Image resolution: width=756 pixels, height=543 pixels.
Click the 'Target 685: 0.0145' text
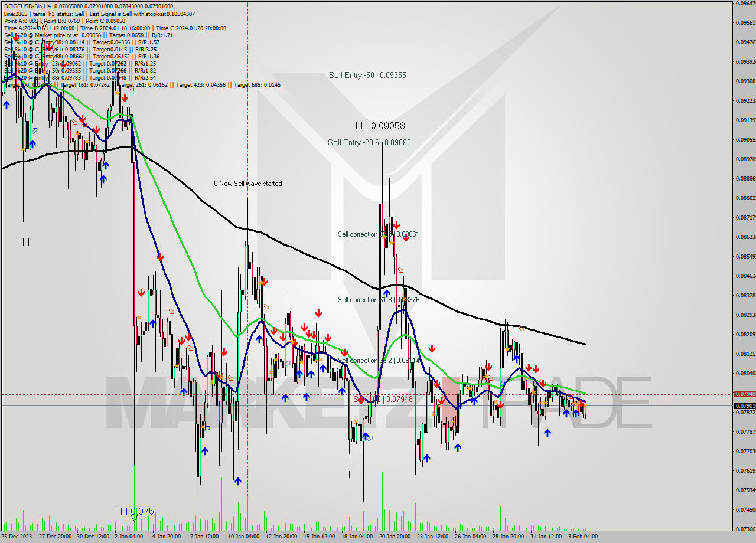[x=257, y=84]
